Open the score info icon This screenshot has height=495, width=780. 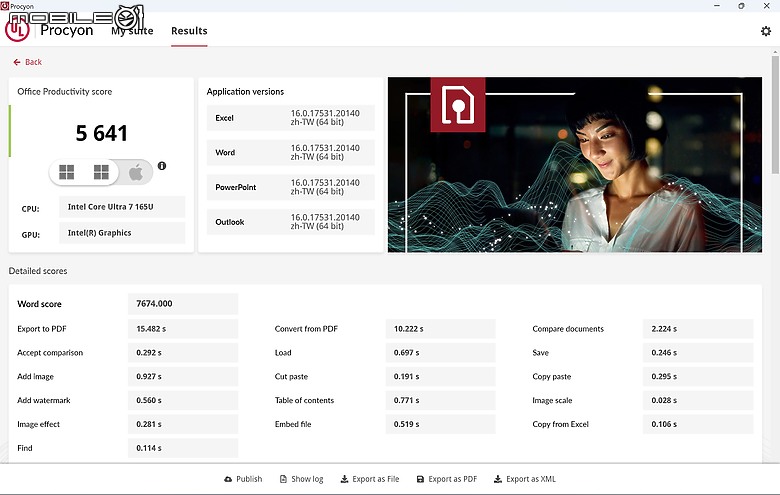point(162,166)
